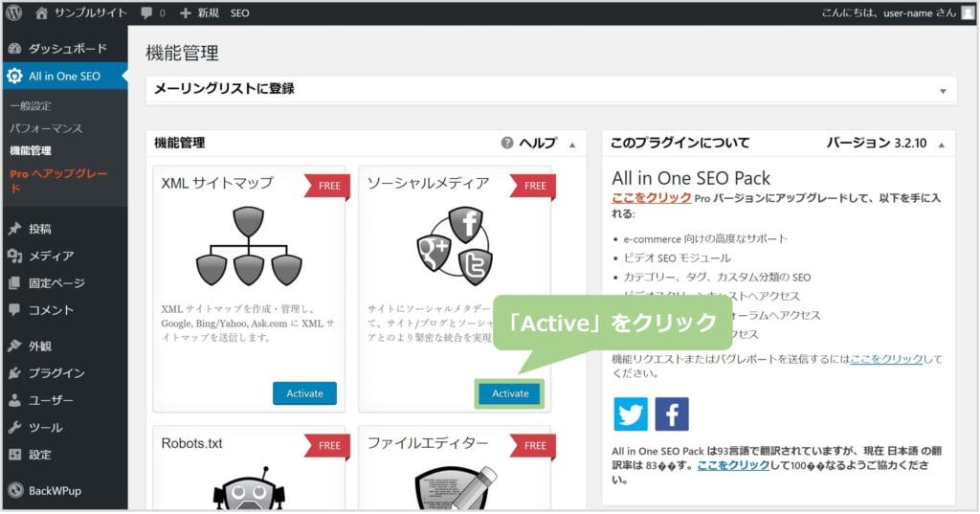Open comments bubble in admin bar
The image size is (980, 514).
(x=146, y=12)
